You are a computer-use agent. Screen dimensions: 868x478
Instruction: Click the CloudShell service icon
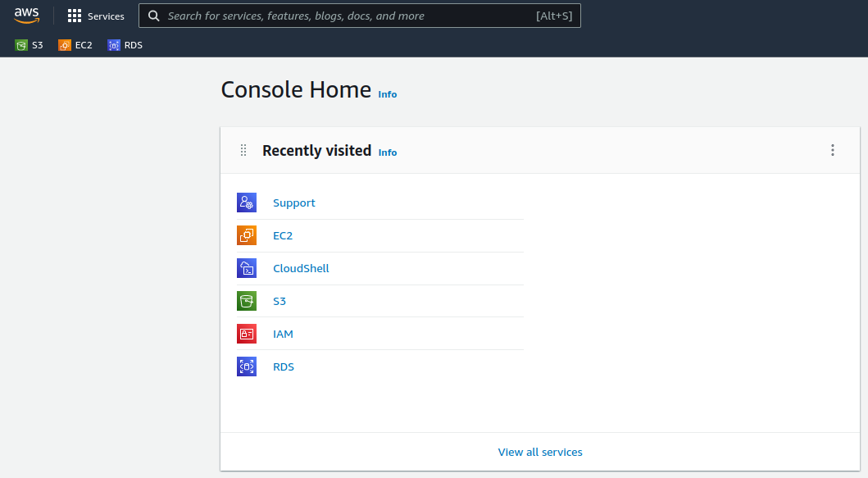pyautogui.click(x=247, y=268)
